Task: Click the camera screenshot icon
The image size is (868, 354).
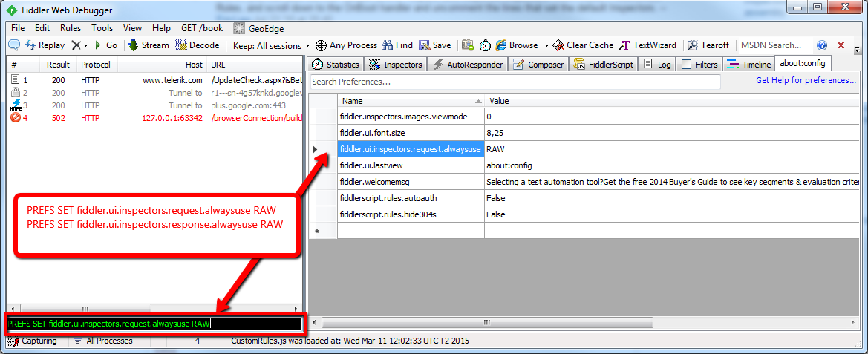Action: (468, 45)
